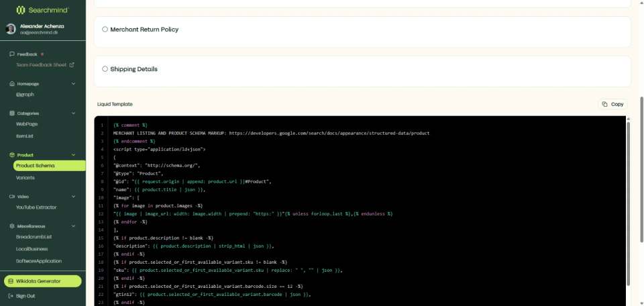Click the '@context' line in the code

156,166
